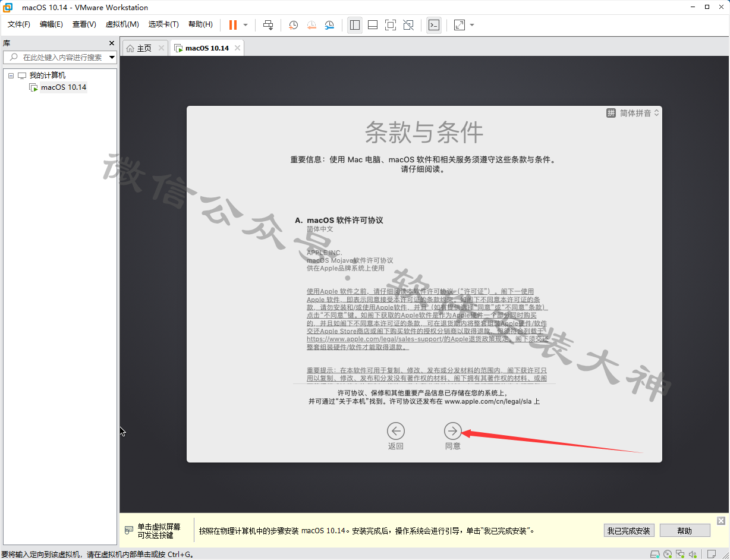Take a snapshot of the VM

[294, 25]
